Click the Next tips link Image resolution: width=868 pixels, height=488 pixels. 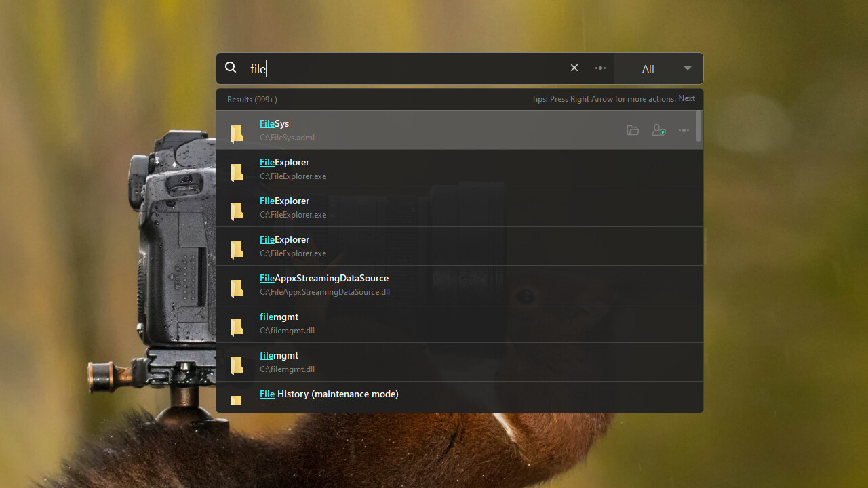686,98
